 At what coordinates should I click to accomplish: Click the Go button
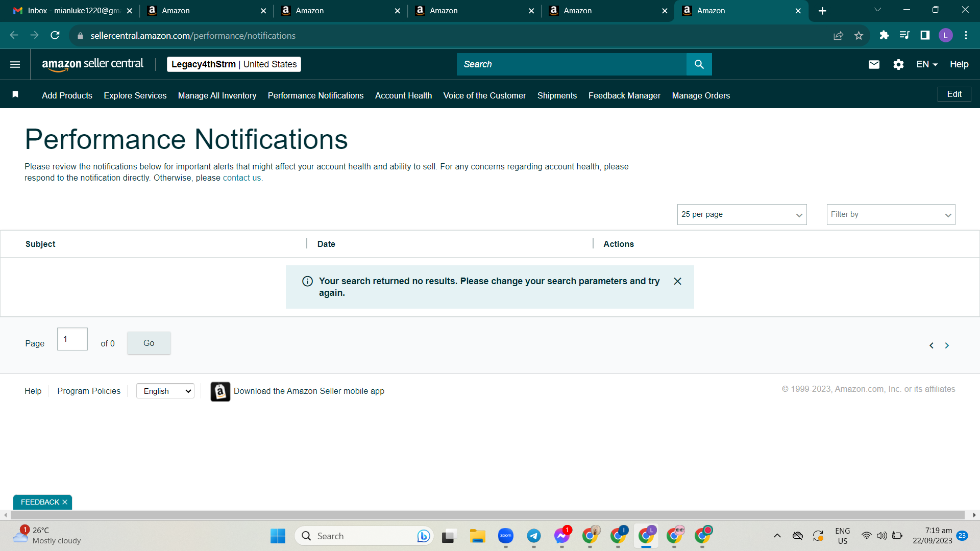click(149, 343)
